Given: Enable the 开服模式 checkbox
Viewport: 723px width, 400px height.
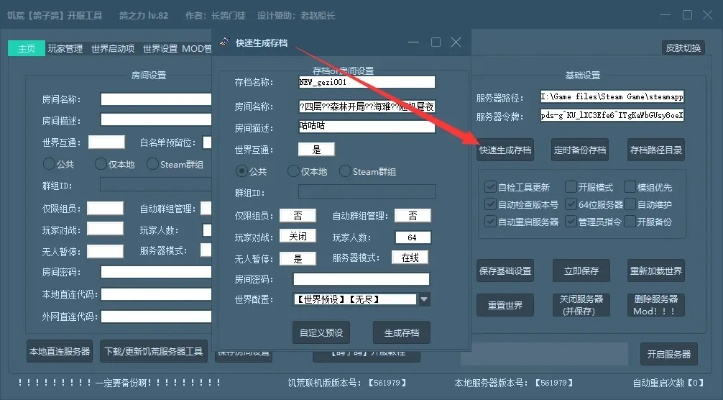Looking at the screenshot, I should click(x=569, y=187).
